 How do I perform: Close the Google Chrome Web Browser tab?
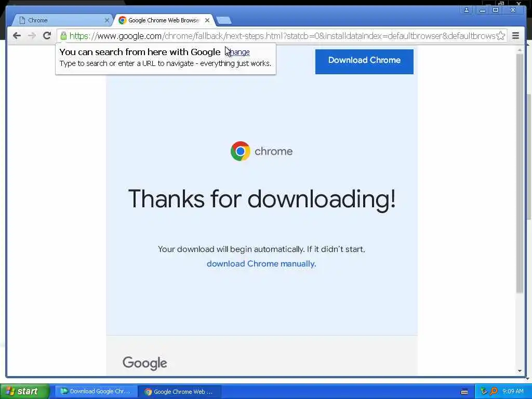click(207, 20)
